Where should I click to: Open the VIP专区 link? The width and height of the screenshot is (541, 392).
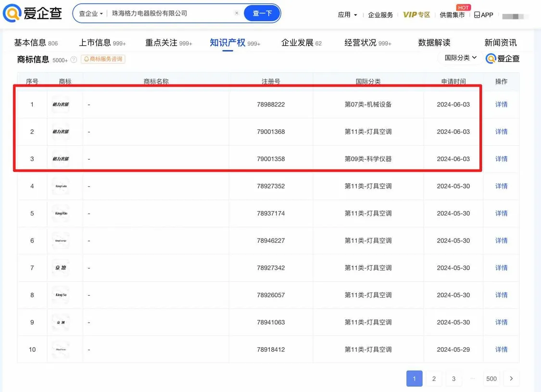click(416, 15)
